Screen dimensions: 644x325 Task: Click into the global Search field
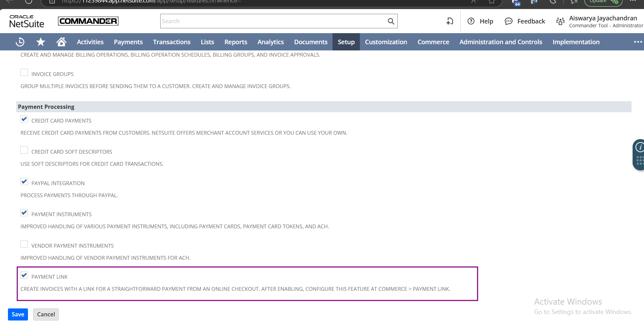[x=273, y=21]
